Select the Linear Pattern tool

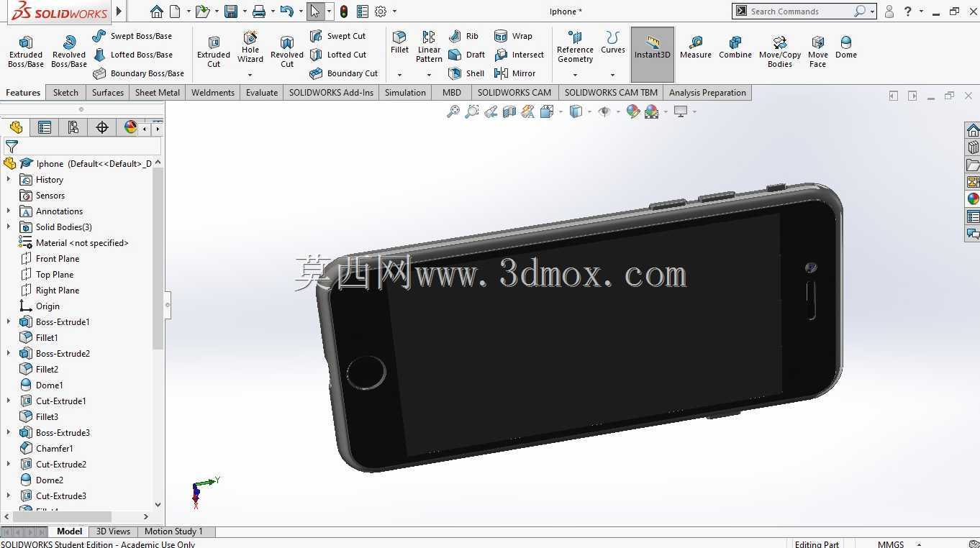click(429, 47)
